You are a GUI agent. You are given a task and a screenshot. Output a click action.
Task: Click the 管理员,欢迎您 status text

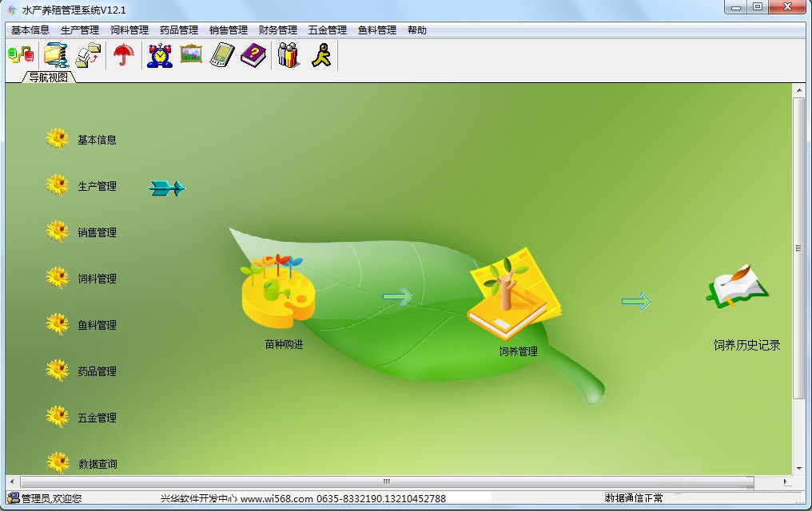(x=51, y=498)
